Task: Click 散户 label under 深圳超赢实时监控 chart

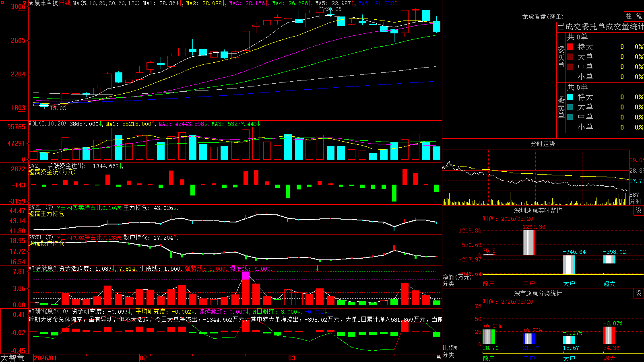Action: (489, 284)
